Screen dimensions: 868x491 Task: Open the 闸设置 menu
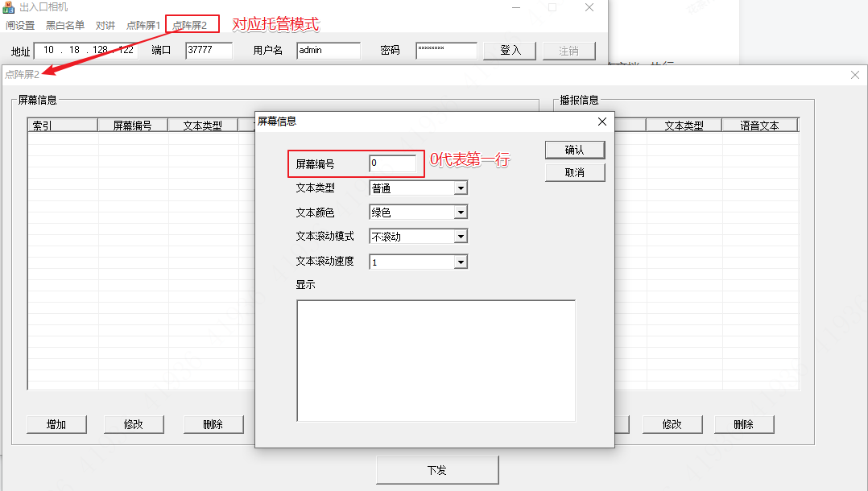point(20,26)
